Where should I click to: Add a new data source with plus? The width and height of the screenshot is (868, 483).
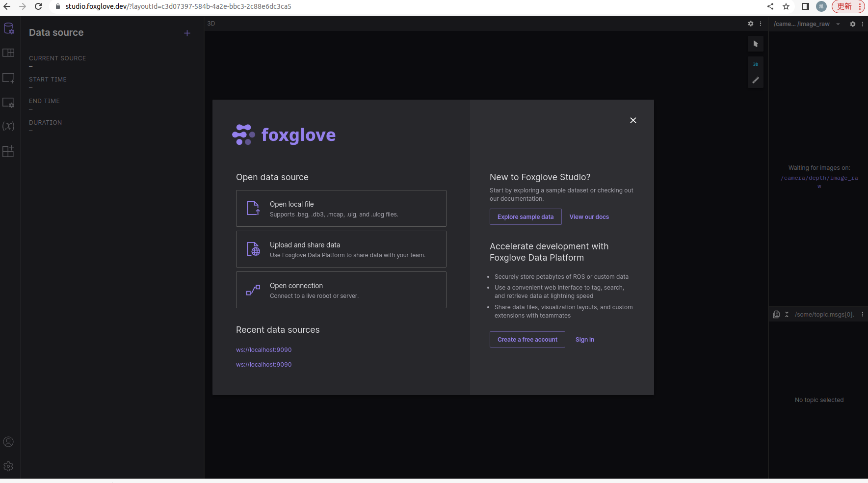(187, 33)
